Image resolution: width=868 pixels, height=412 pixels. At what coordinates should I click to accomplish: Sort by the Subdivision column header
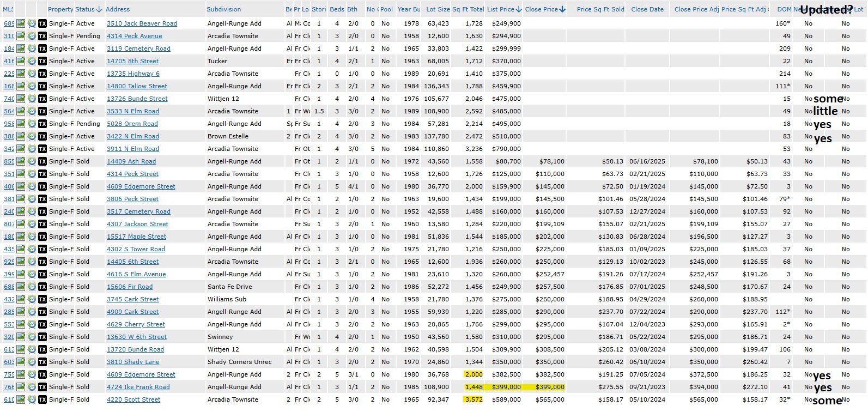pyautogui.click(x=224, y=9)
